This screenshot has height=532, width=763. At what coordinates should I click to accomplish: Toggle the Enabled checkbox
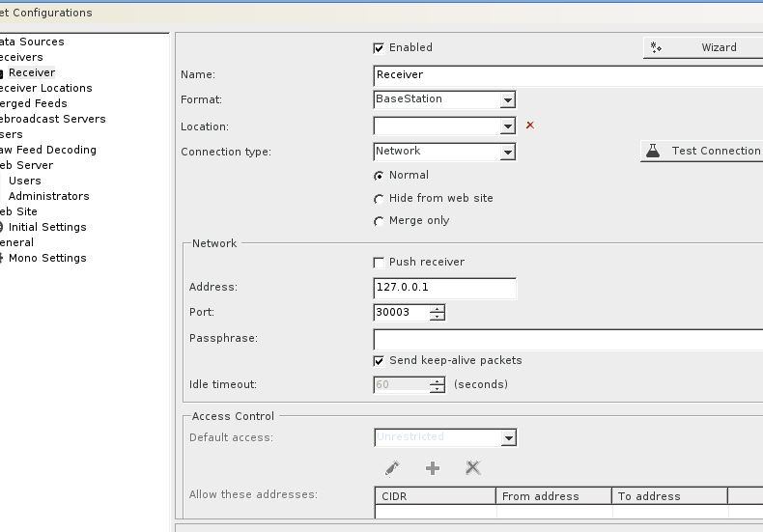click(379, 47)
